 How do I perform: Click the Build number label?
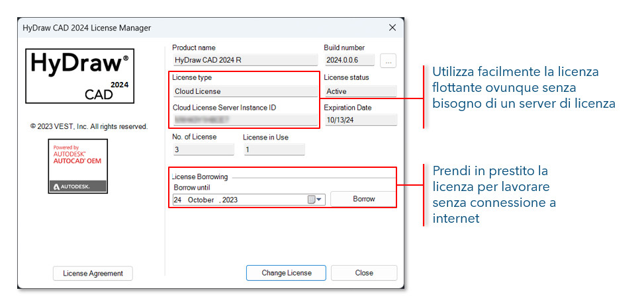(344, 48)
